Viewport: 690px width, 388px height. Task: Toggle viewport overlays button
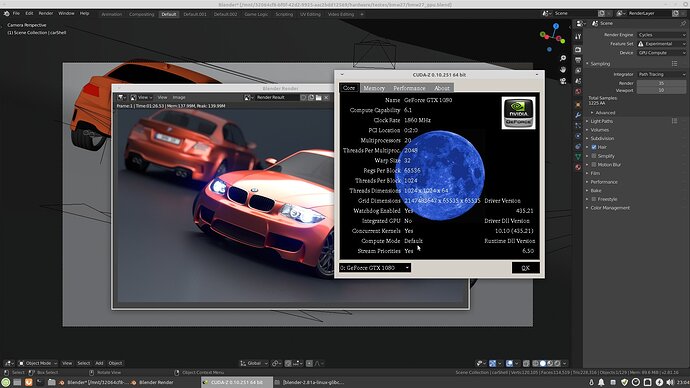point(510,363)
